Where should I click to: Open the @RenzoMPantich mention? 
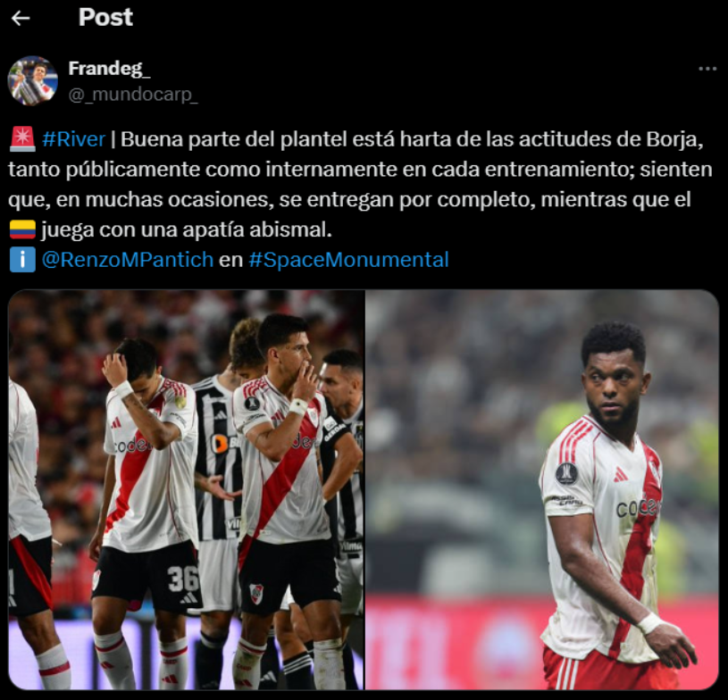tap(127, 260)
